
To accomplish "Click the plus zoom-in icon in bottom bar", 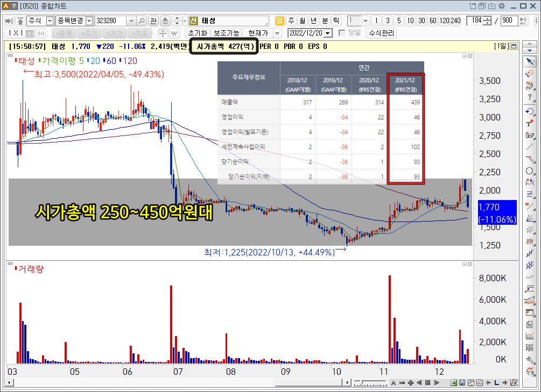I will tap(411, 382).
